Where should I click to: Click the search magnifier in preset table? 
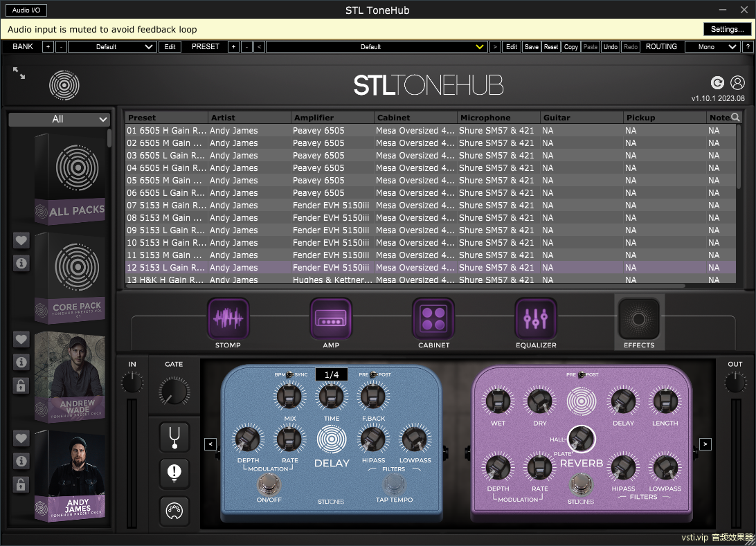735,117
